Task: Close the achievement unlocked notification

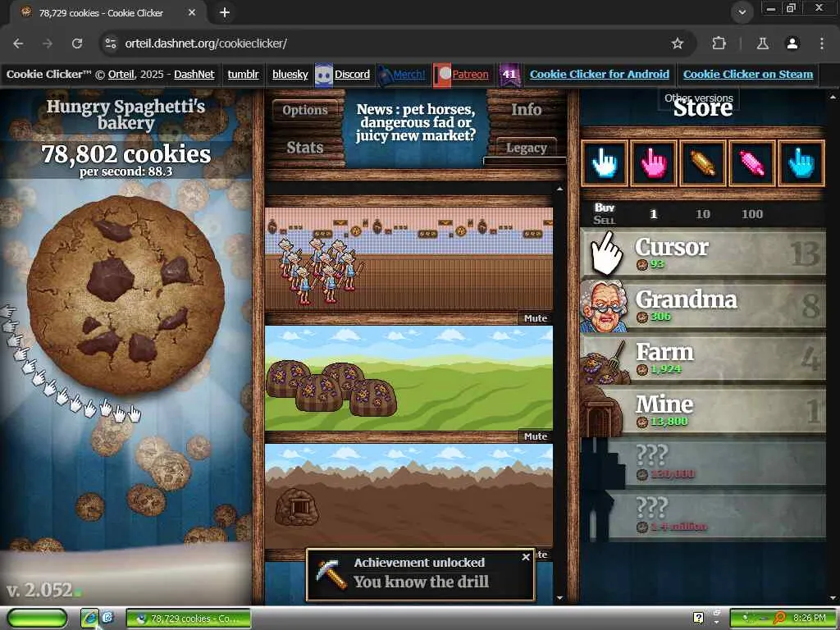Action: [526, 557]
